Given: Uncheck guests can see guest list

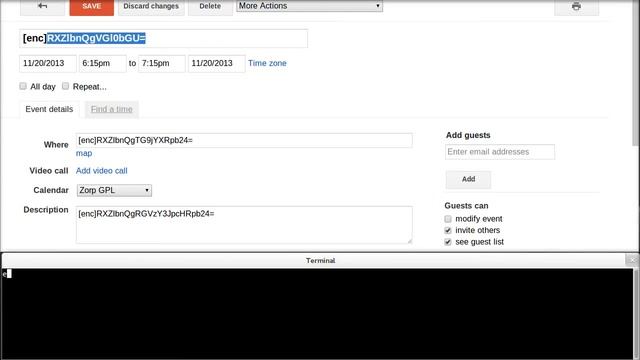Looking at the screenshot, I should pyautogui.click(x=448, y=242).
